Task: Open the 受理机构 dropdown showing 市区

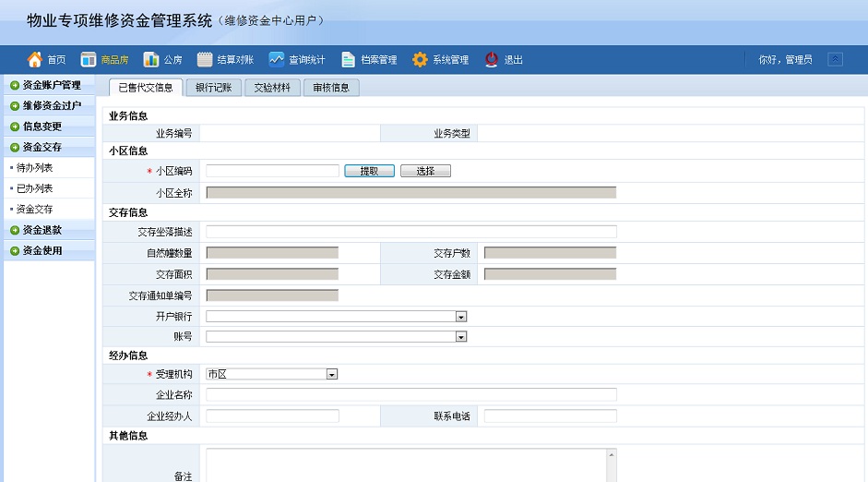Action: pyautogui.click(x=332, y=375)
